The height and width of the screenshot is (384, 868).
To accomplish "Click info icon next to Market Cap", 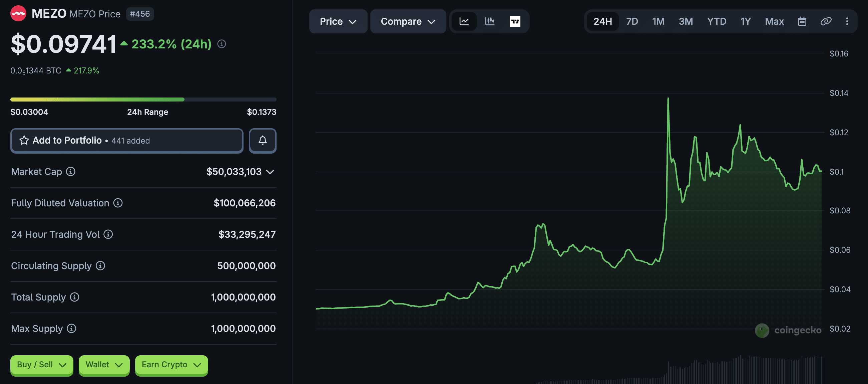I will [70, 172].
